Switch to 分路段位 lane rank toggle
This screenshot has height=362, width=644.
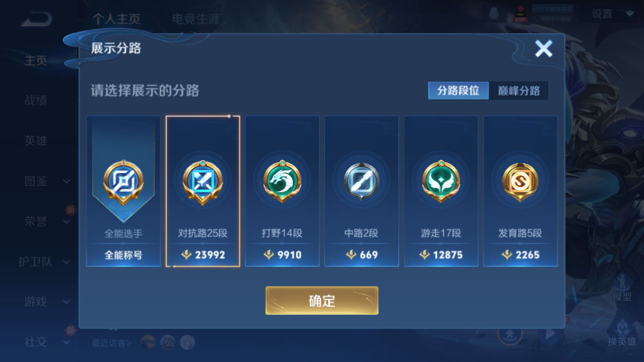click(x=458, y=90)
